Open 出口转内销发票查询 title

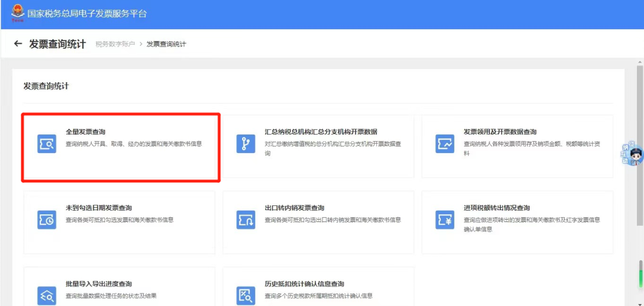pyautogui.click(x=294, y=208)
